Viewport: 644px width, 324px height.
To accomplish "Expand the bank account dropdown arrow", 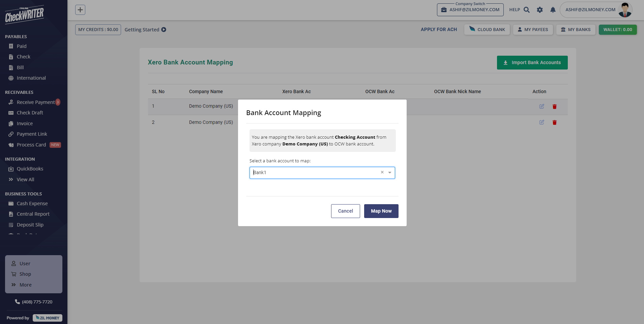I will coord(390,172).
